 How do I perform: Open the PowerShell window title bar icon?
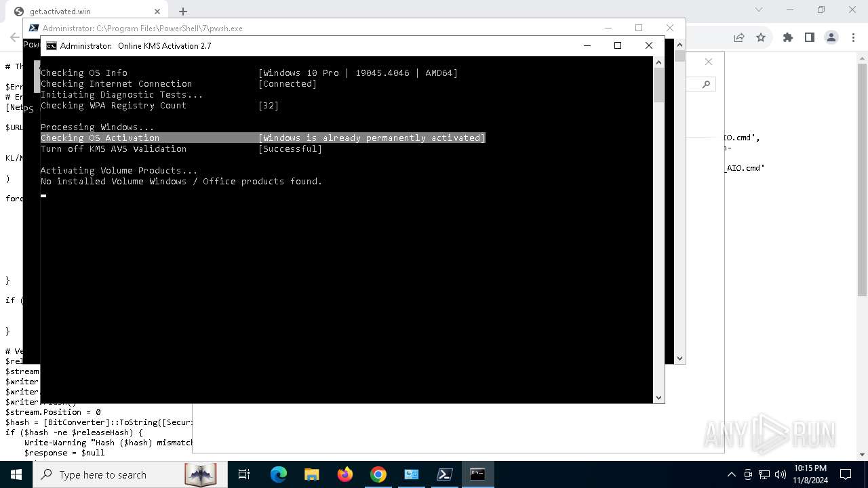click(34, 28)
